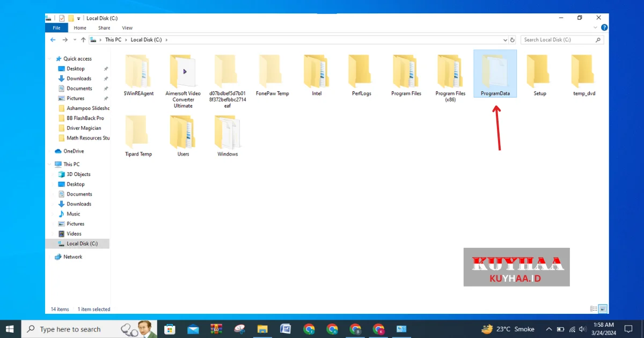
Task: Click This PC in the address breadcrumb
Action: click(113, 40)
